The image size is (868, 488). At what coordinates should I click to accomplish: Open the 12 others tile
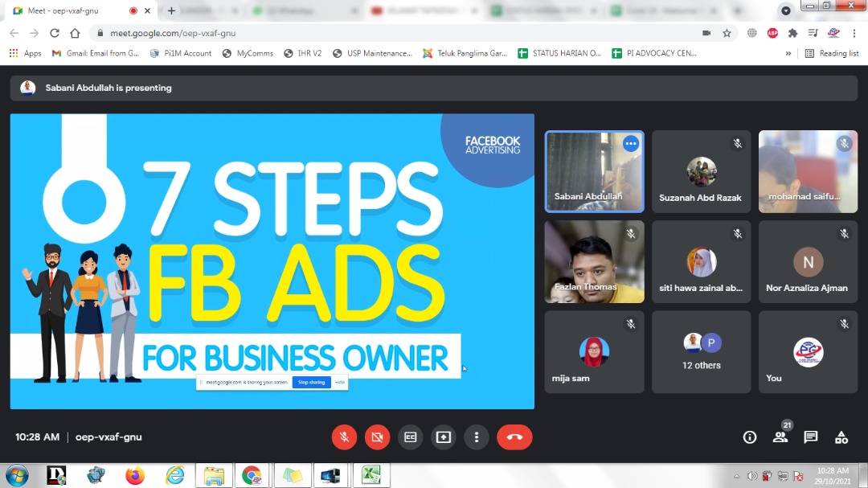(702, 352)
